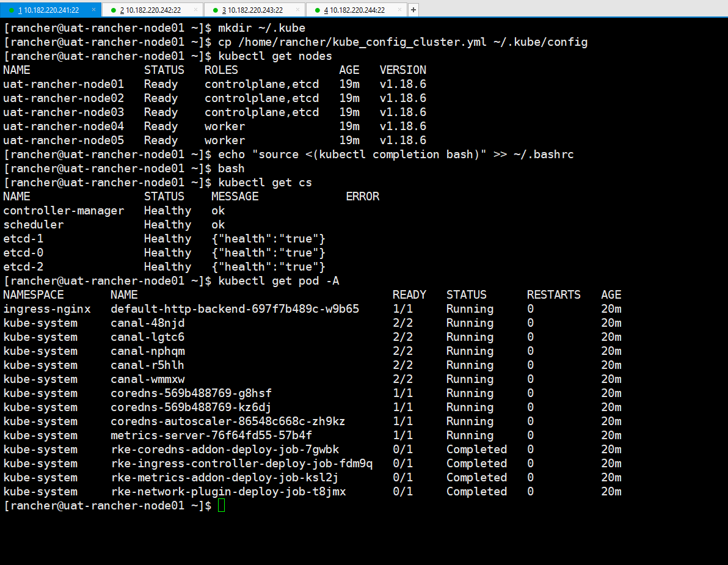Screen dimensions: 728x565
Task: Select node name uat-rancher-node01 in nodes table
Action: point(64,84)
